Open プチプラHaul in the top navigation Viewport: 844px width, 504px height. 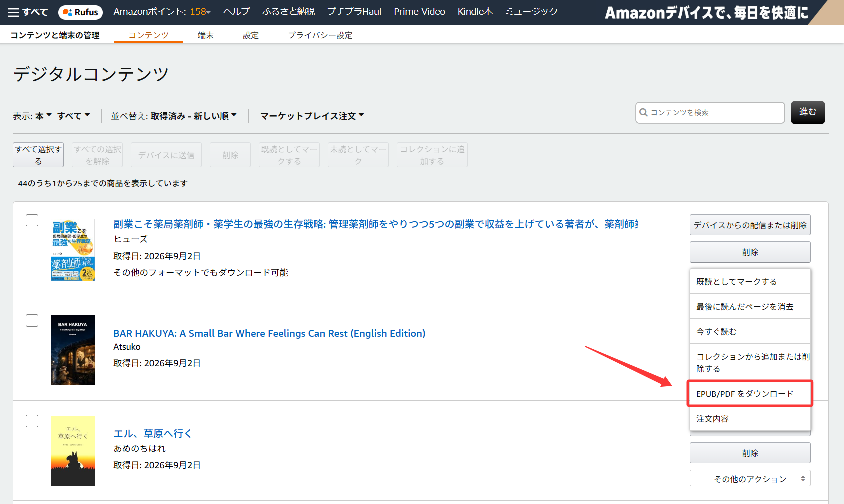[x=354, y=12]
